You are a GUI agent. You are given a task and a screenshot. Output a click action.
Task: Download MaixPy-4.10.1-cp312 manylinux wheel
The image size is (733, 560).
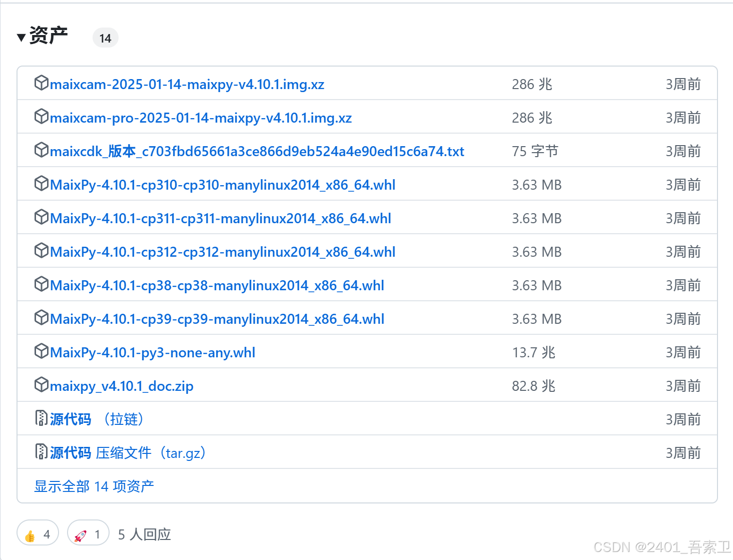(223, 252)
